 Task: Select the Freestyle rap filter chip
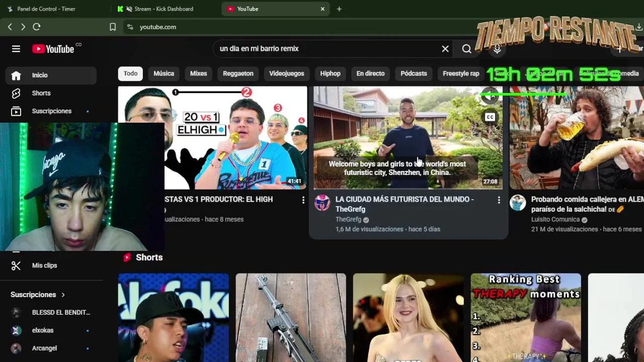tap(460, 73)
